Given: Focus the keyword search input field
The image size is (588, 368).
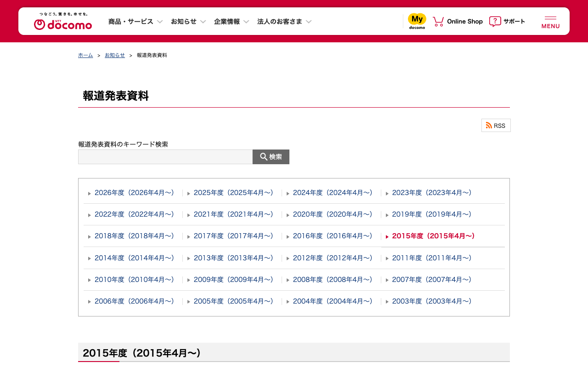Looking at the screenshot, I should click(x=165, y=157).
